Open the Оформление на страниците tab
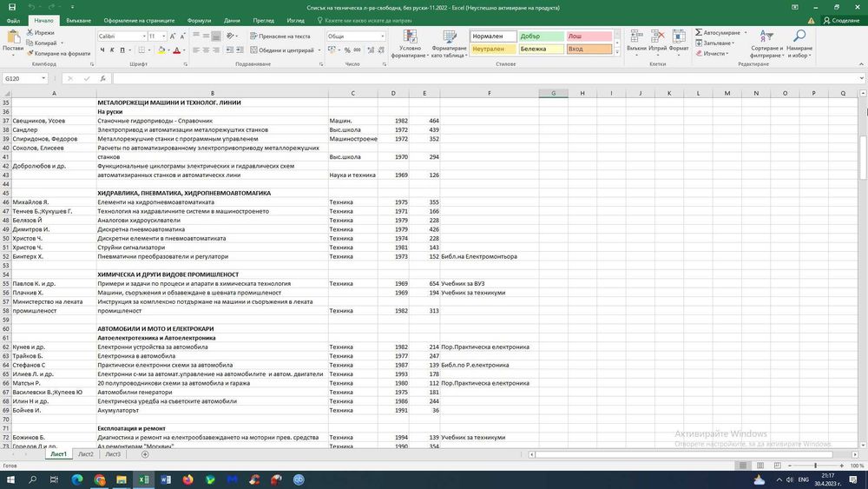Viewport: 868px width, 489px height. point(139,21)
